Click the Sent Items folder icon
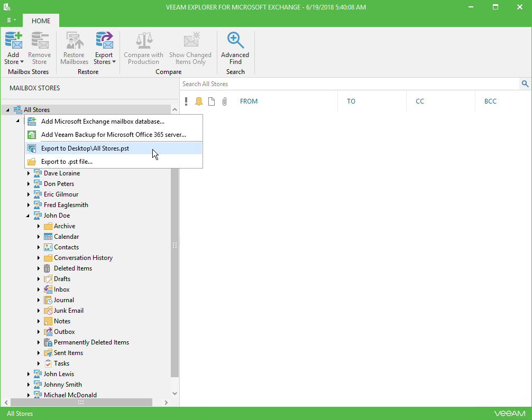The height and width of the screenshot is (420, 532). (x=48, y=353)
